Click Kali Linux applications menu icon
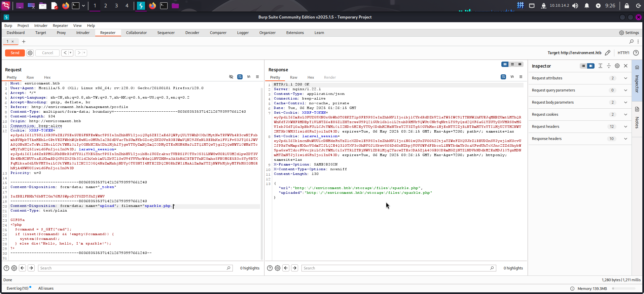Viewport: 644px width, 294px height. pyautogui.click(x=6, y=5)
